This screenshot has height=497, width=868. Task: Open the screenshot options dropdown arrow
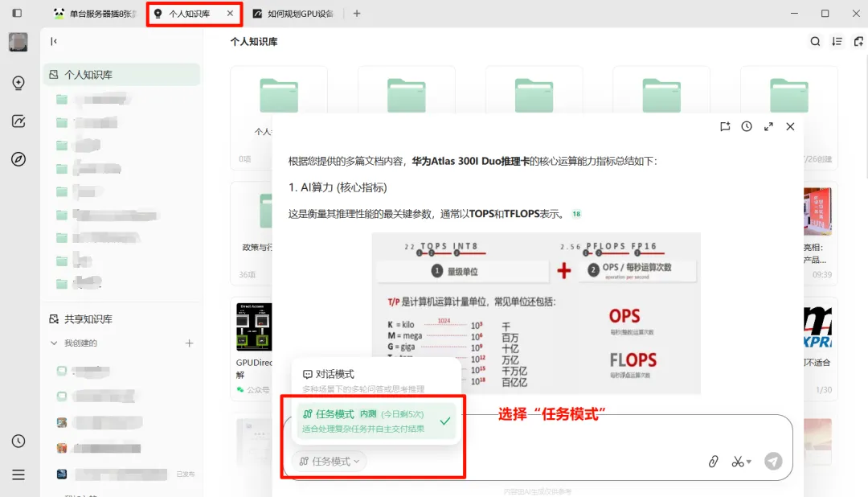click(x=749, y=462)
